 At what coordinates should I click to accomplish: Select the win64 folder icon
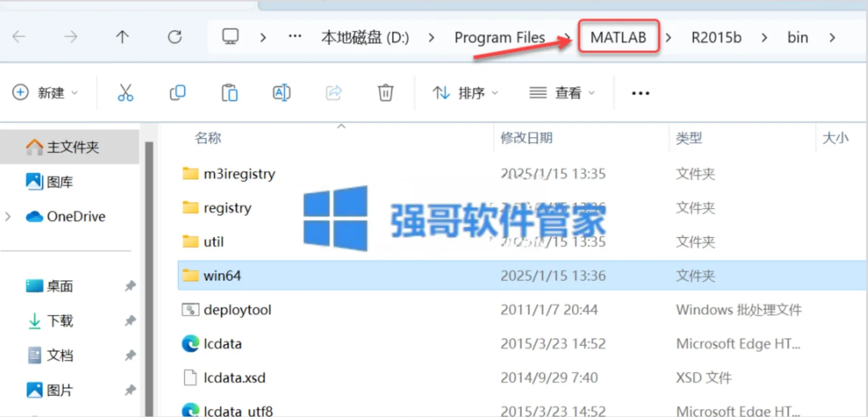pos(190,275)
